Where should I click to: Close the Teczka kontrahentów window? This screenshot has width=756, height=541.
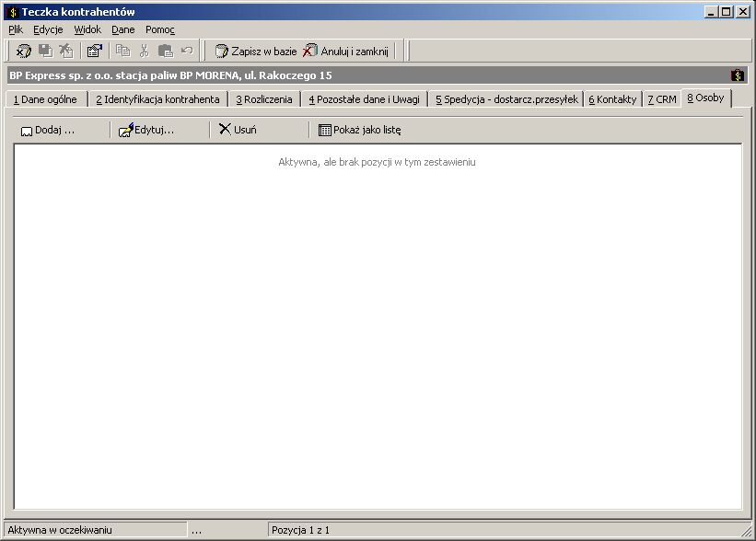point(742,12)
